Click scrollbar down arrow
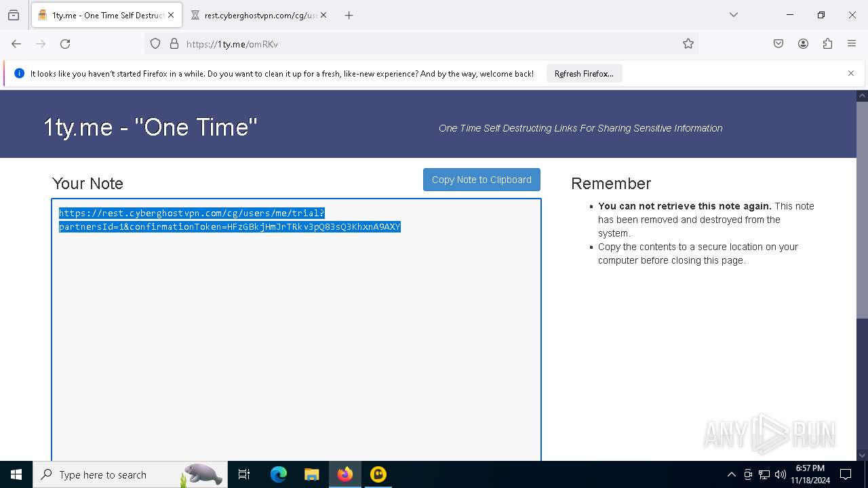The height and width of the screenshot is (488, 868). coord(862,455)
